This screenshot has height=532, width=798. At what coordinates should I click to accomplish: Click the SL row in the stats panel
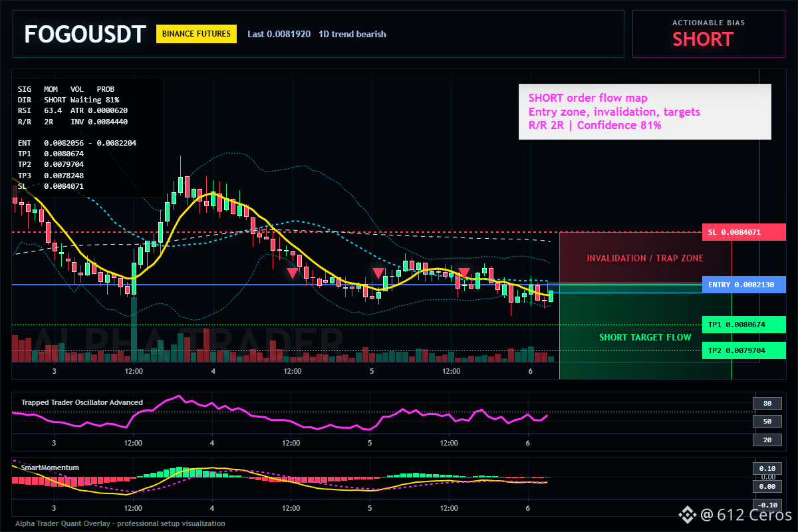click(x=51, y=186)
